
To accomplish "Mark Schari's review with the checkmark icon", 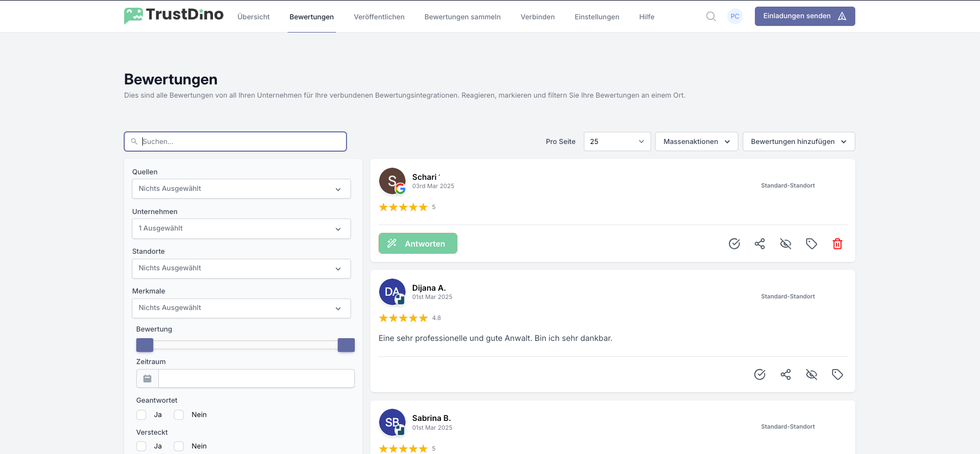I will coord(734,244).
